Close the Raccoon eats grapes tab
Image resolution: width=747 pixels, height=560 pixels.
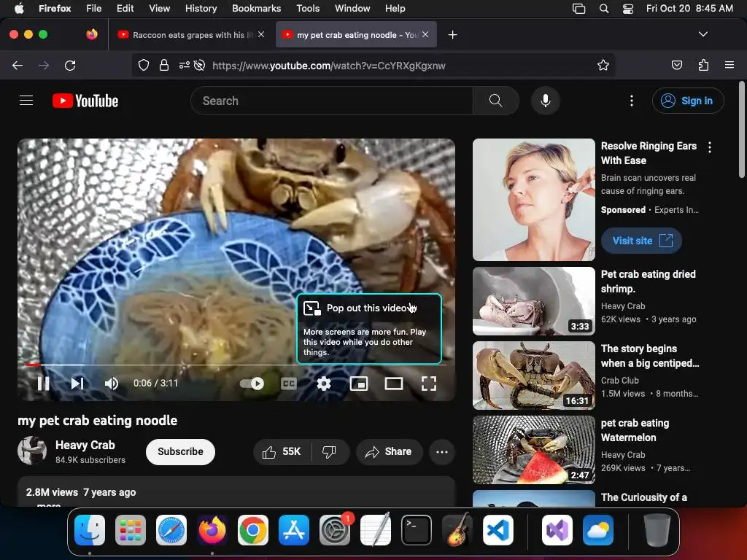[x=261, y=34]
